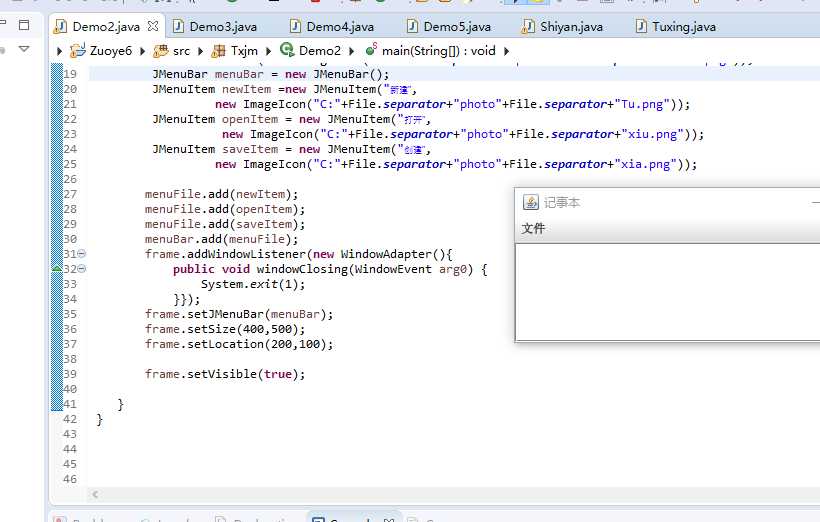Click the override marker at line 32
Viewport: 820px width, 522px height.
click(57, 268)
